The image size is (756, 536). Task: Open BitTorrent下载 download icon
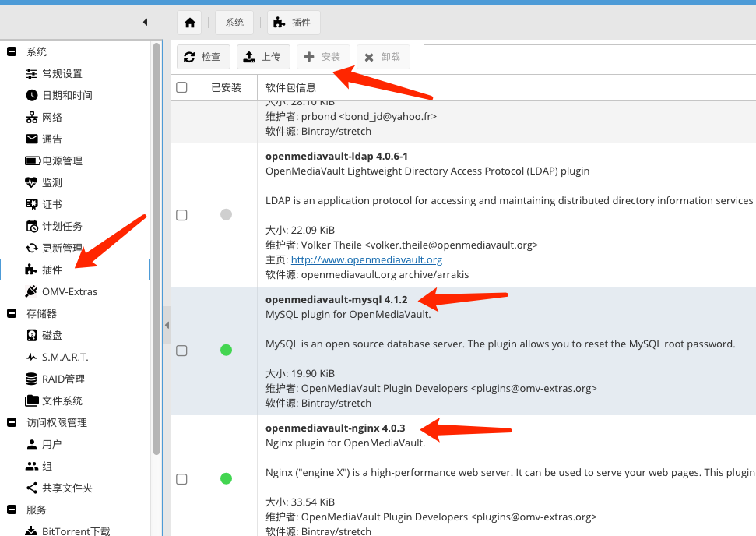(31, 531)
